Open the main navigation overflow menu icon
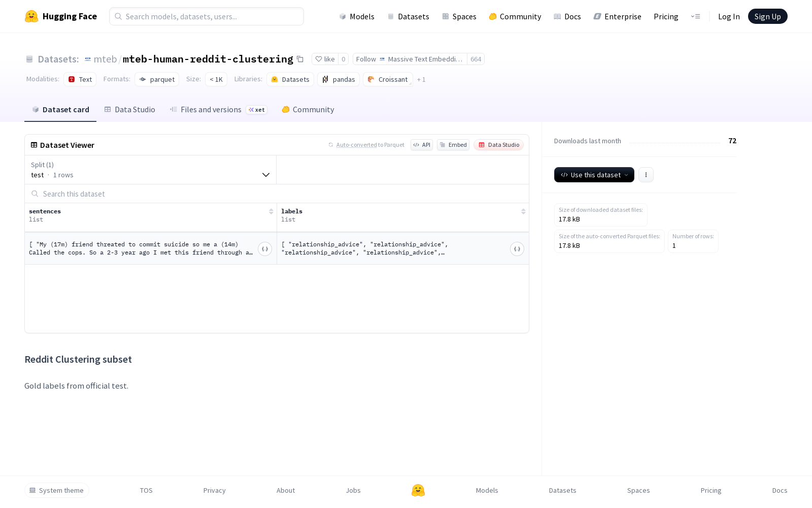 click(695, 16)
